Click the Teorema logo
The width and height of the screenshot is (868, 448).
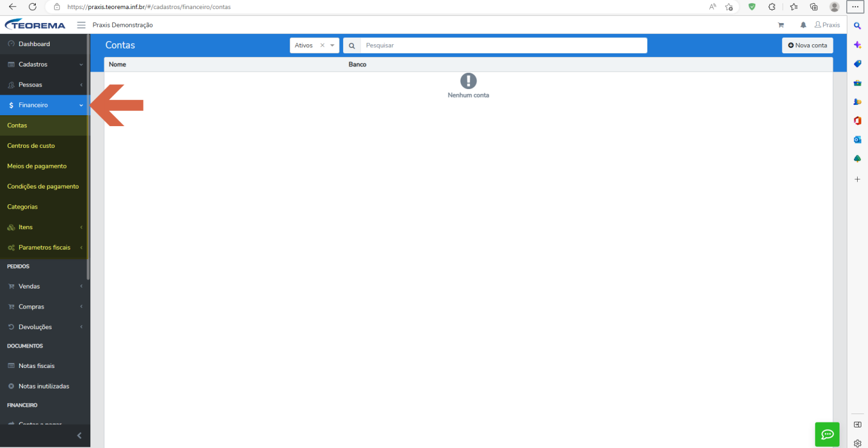pos(35,25)
